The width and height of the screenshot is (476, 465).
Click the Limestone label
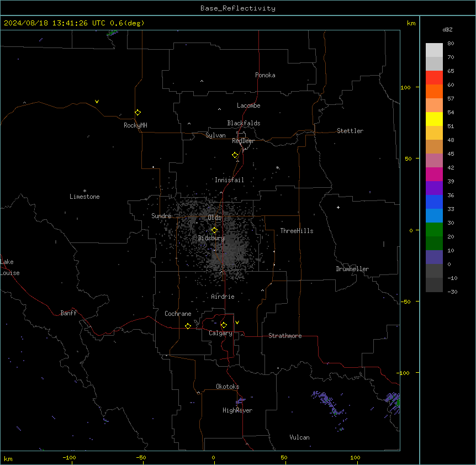pyautogui.click(x=84, y=197)
